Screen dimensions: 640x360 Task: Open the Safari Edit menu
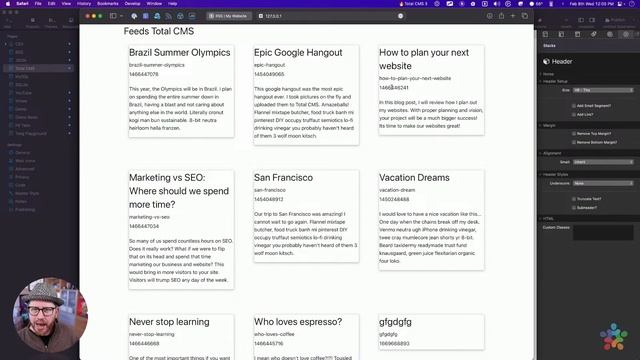[x=51, y=4]
